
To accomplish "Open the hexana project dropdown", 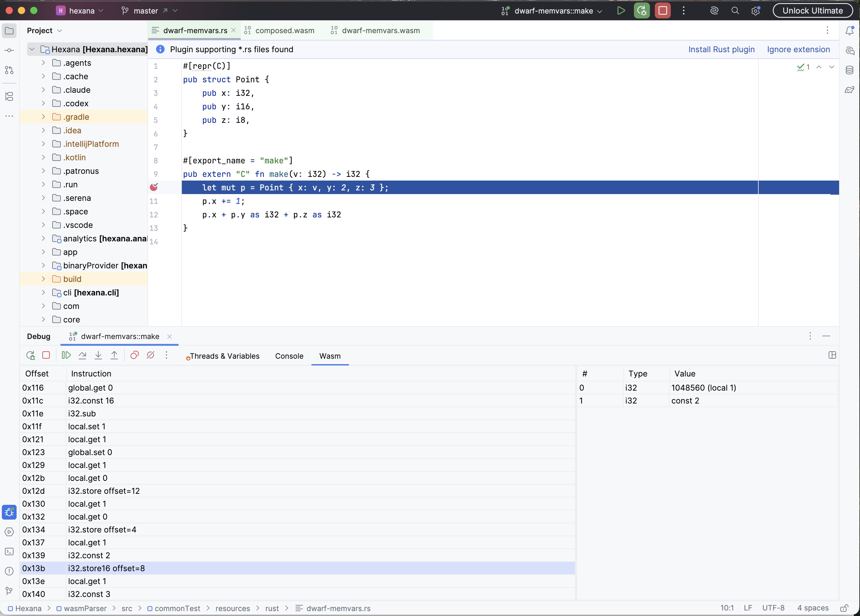I will point(80,11).
